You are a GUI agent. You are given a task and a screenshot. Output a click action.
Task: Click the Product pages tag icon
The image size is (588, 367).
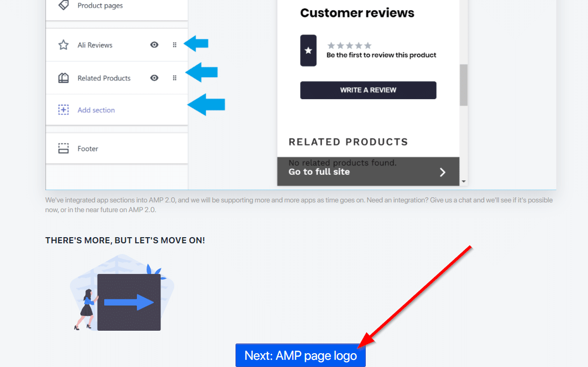click(63, 6)
